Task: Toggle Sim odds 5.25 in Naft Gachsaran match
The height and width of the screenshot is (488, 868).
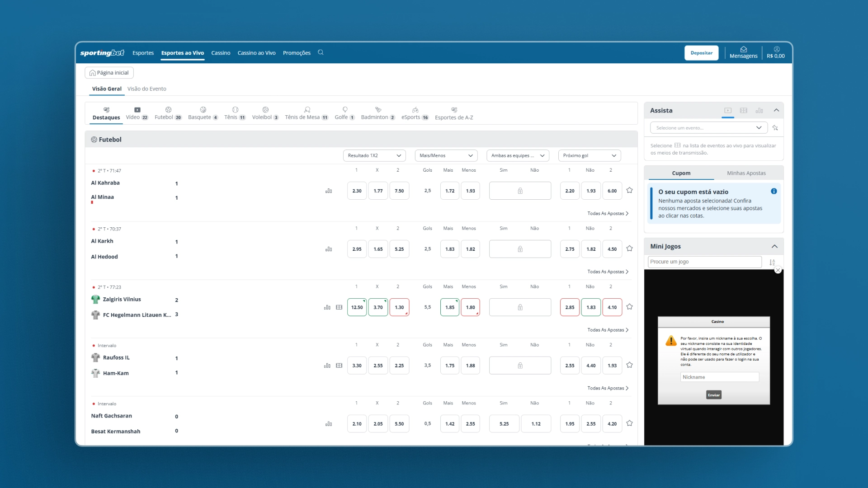Action: [x=504, y=424]
